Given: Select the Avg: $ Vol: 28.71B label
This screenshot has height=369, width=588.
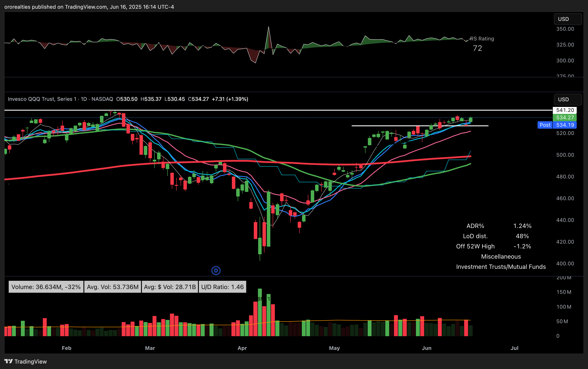Looking at the screenshot, I should pyautogui.click(x=170, y=287).
